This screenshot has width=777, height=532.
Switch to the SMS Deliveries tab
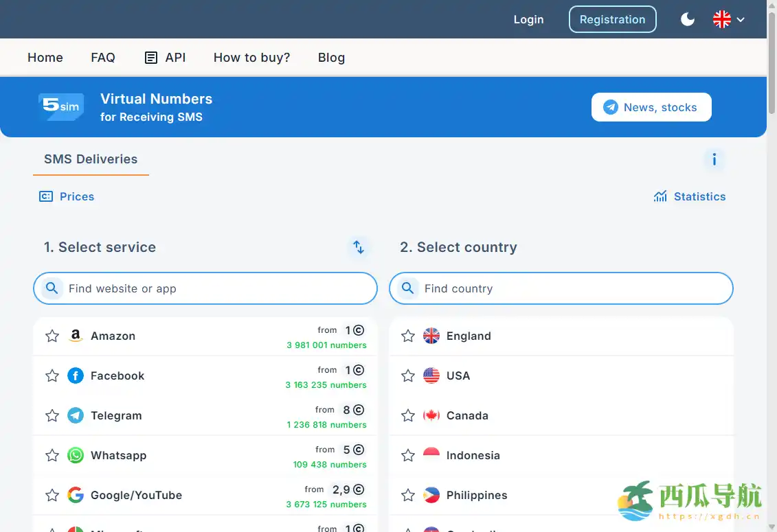point(91,159)
